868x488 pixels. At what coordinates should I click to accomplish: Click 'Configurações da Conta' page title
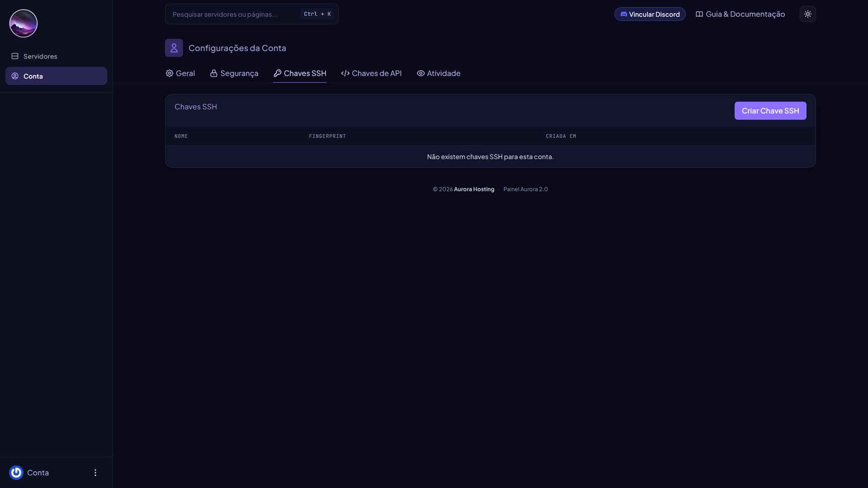(237, 48)
